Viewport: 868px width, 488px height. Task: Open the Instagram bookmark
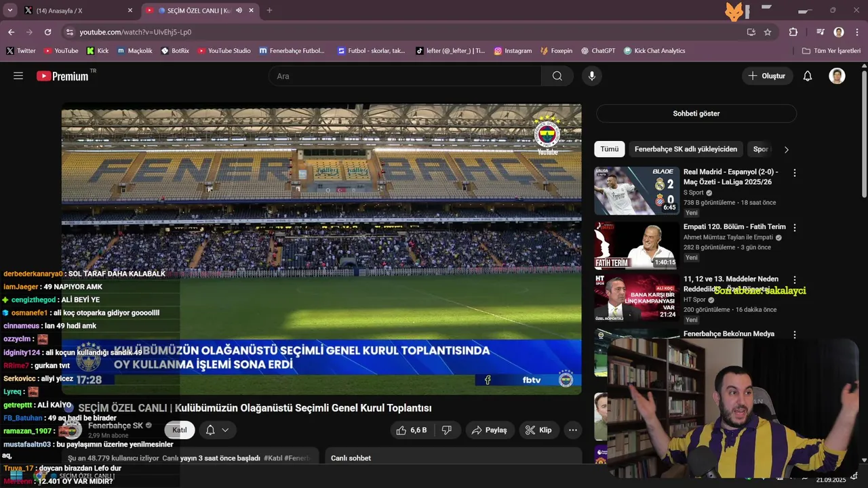tap(513, 51)
